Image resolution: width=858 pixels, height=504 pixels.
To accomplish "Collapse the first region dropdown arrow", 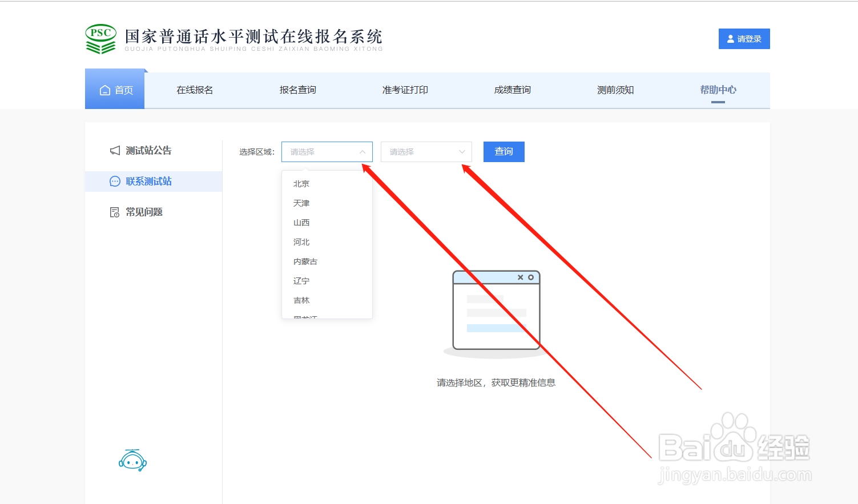I will [362, 152].
